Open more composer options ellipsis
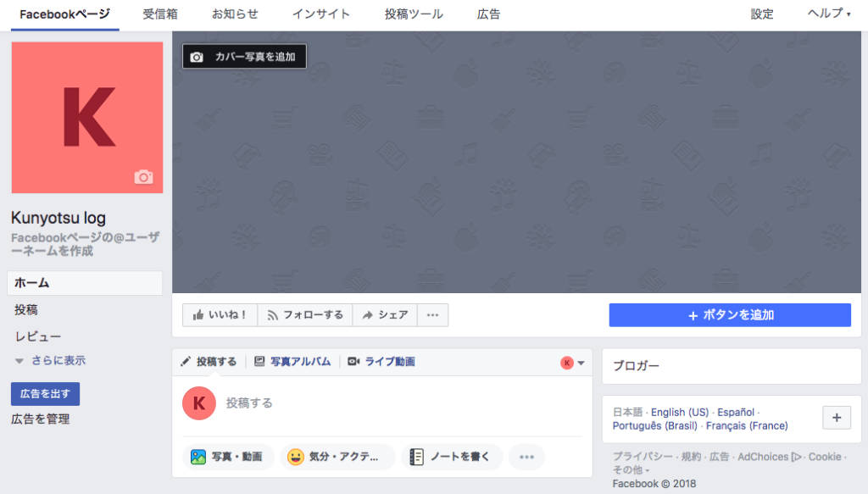 [x=526, y=457]
